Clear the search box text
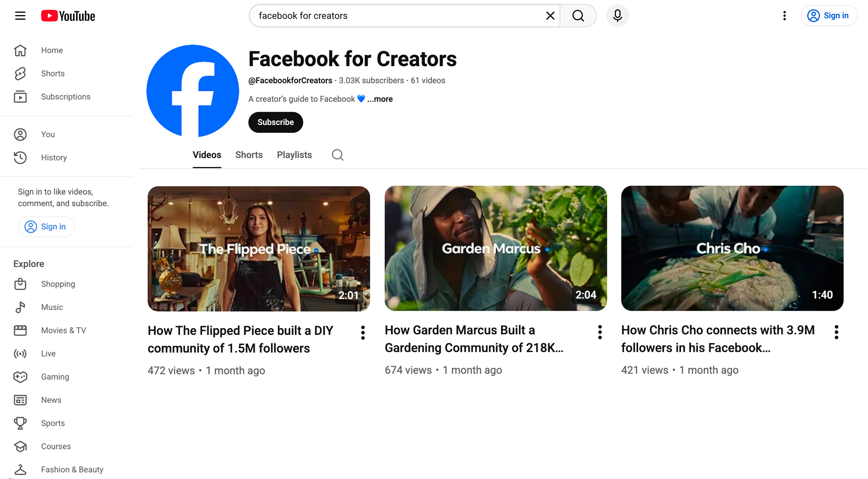 pos(550,16)
